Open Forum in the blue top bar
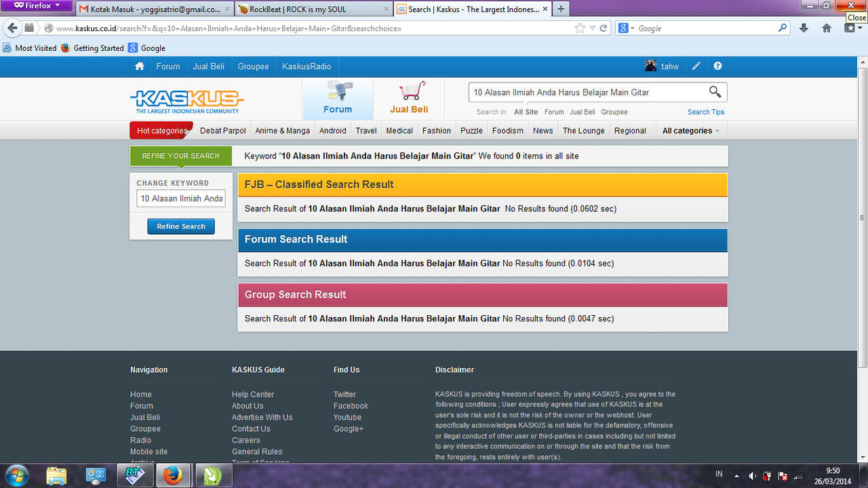Viewport: 868px width, 488px height. [168, 66]
